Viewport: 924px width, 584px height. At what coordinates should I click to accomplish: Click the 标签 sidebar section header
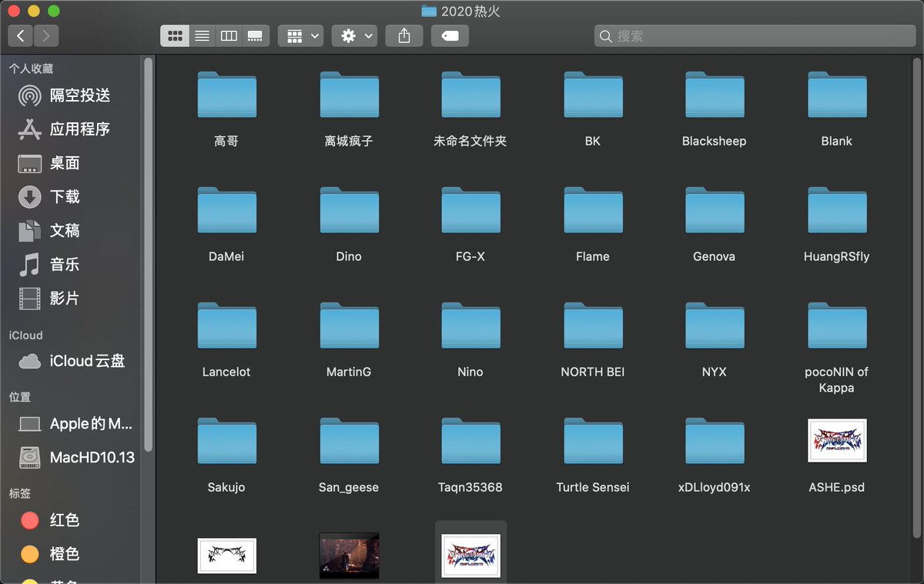[20, 493]
